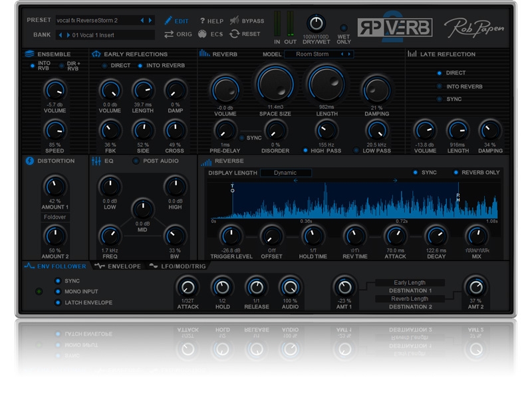Viewport: 532px width, 396px height.
Task: Click the Bypass speaker icon
Action: click(x=233, y=21)
